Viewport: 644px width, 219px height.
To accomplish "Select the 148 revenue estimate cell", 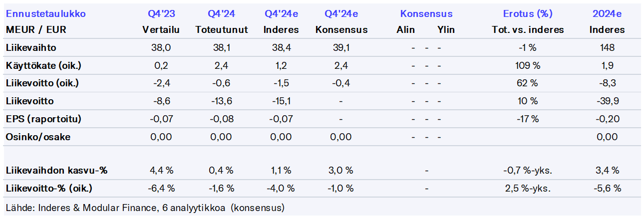I will [607, 48].
